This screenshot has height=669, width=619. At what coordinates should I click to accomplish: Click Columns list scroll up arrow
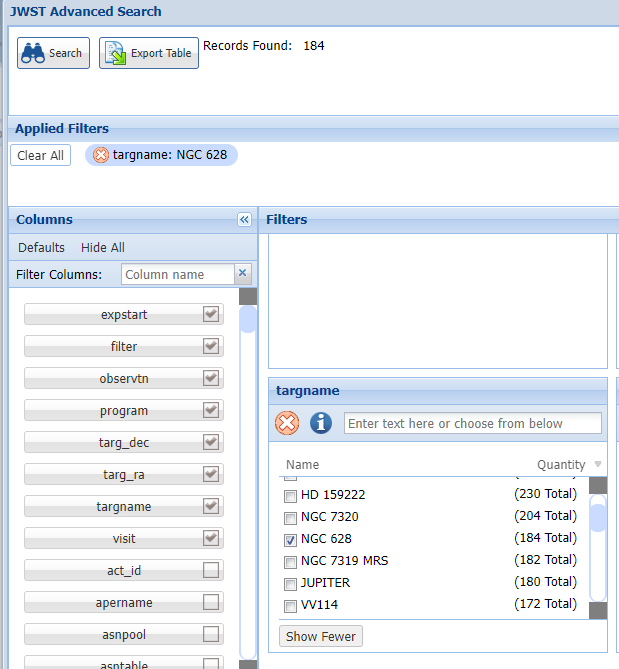coord(248,297)
